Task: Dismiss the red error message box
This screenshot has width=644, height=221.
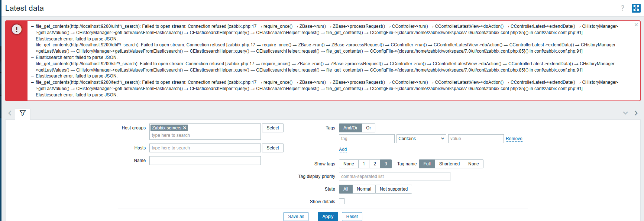Action: tap(636, 25)
